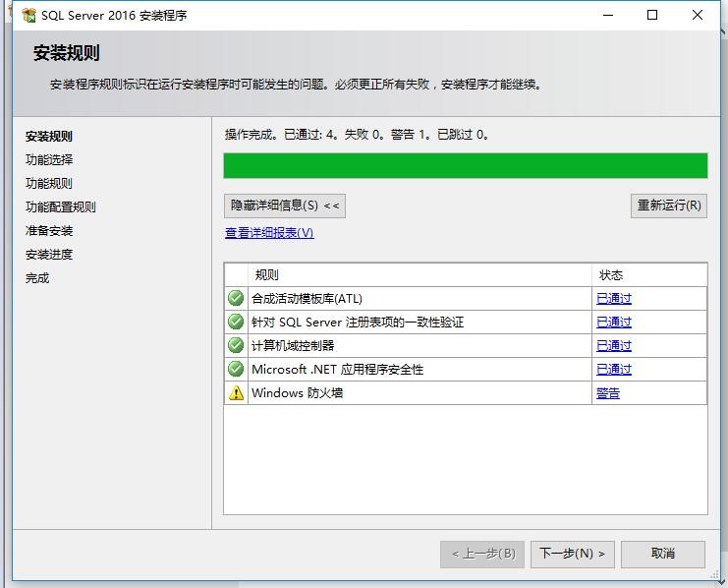Select 功能选择 step in left sidebar

[x=49, y=159]
